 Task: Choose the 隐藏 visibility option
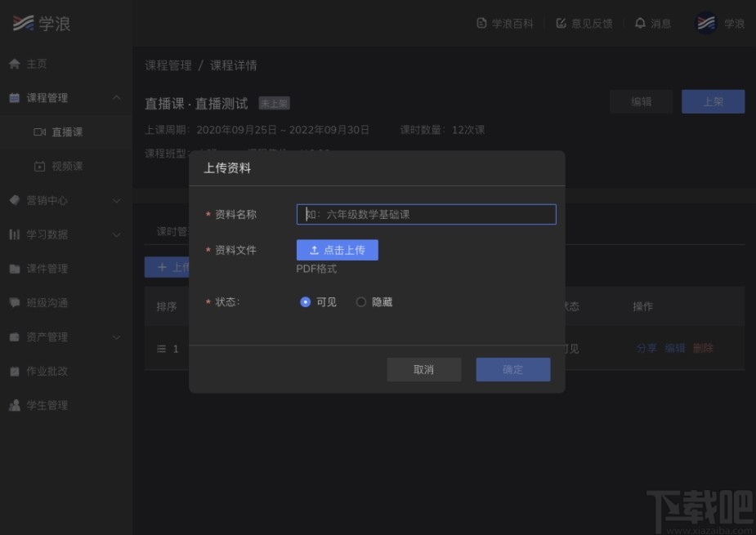pyautogui.click(x=360, y=301)
